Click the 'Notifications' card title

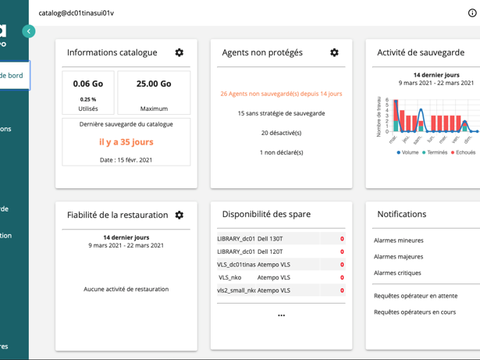(402, 214)
